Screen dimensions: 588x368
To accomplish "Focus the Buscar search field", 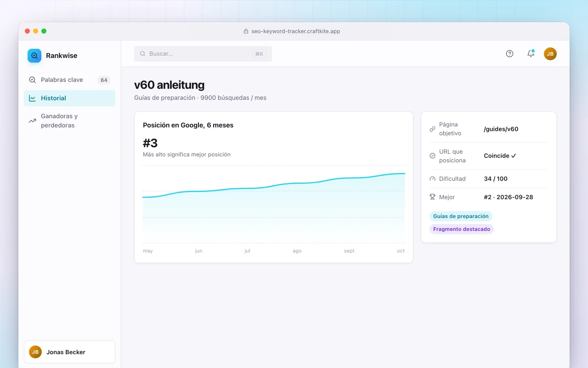I will coord(203,54).
